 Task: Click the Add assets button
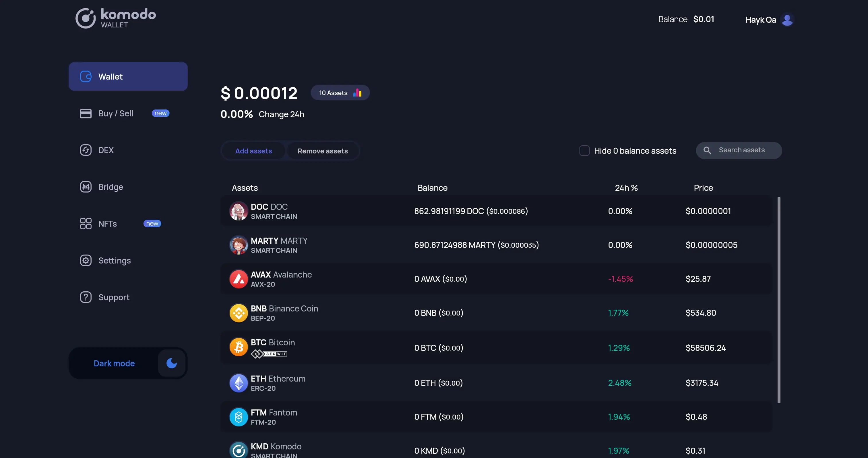click(x=253, y=150)
